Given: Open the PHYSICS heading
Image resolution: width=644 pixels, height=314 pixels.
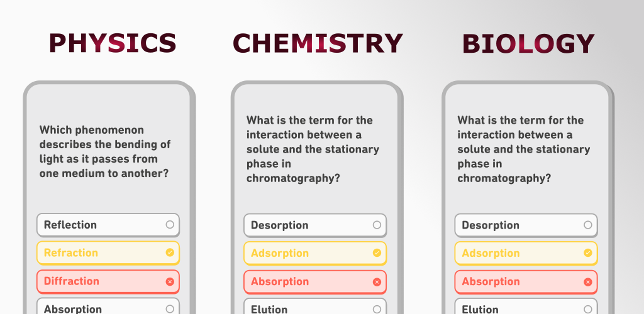Looking at the screenshot, I should pos(113,43).
